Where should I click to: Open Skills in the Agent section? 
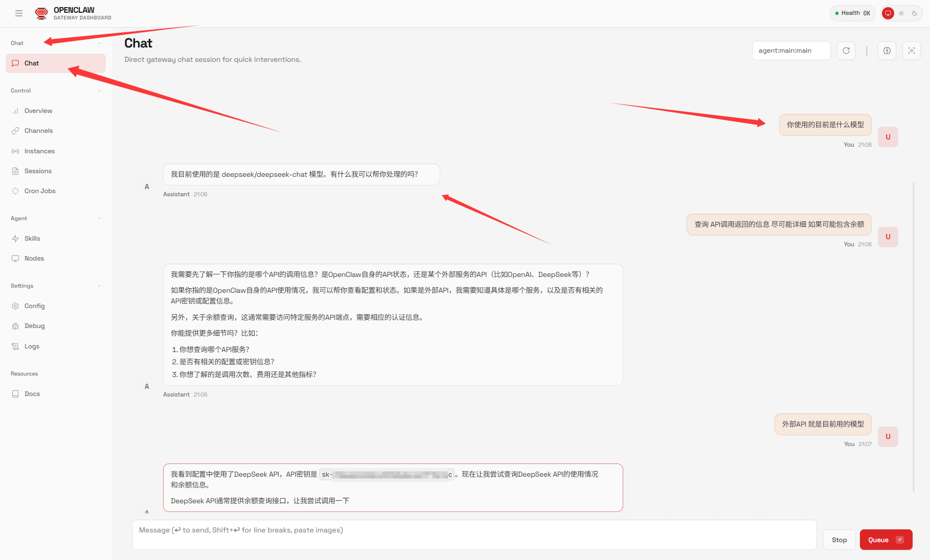32,239
